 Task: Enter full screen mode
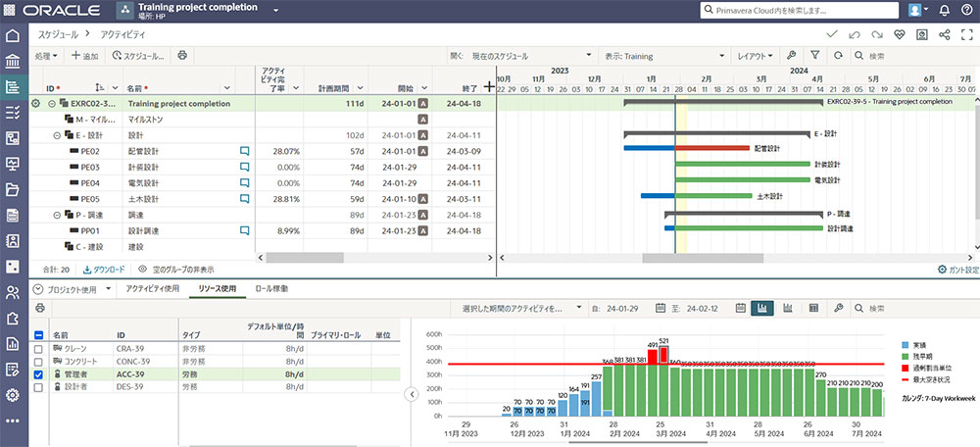[x=967, y=35]
